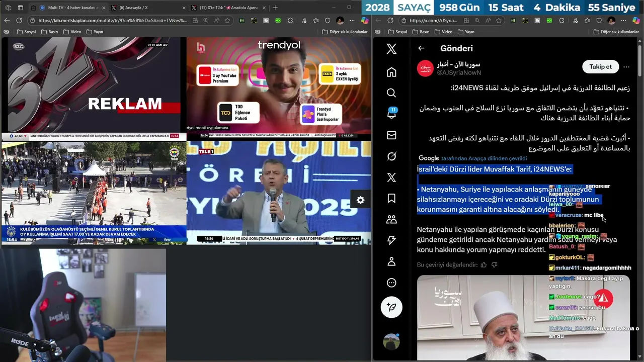The height and width of the screenshot is (362, 644).
Task: Zoom icon in left browser address bar
Action: click(x=206, y=21)
